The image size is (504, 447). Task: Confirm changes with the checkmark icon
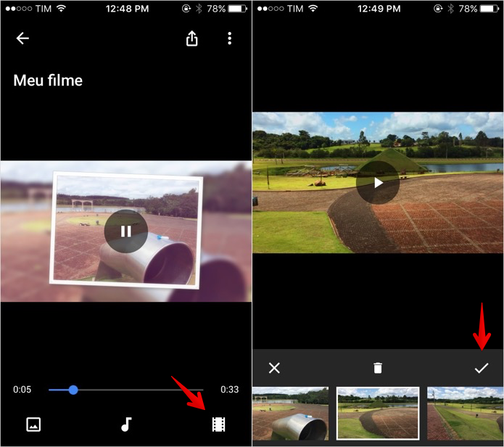(x=482, y=368)
